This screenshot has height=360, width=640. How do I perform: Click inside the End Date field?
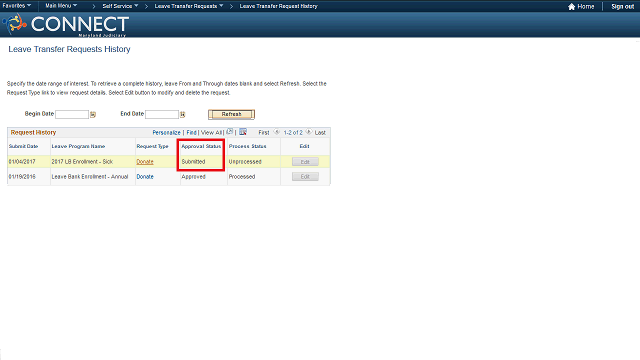click(x=162, y=114)
